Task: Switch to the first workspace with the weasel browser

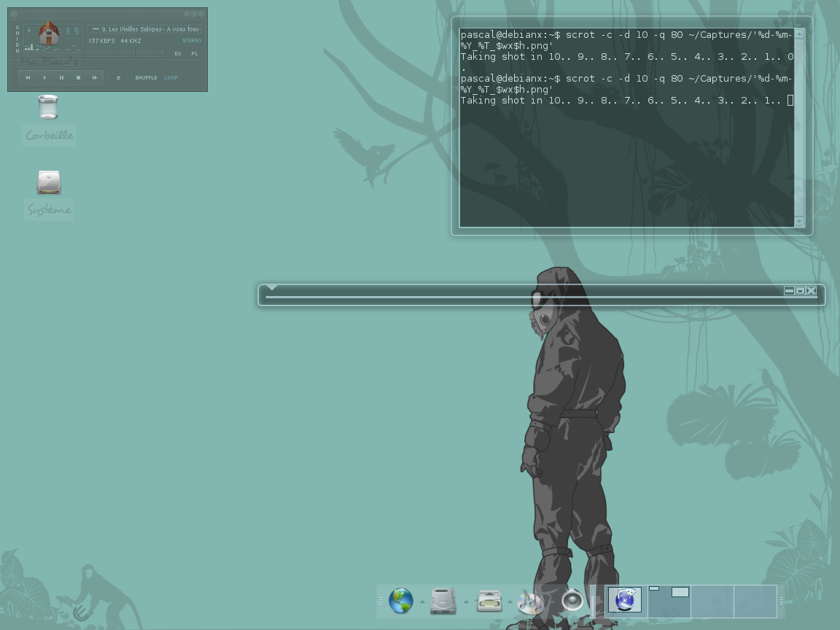Action: click(626, 601)
